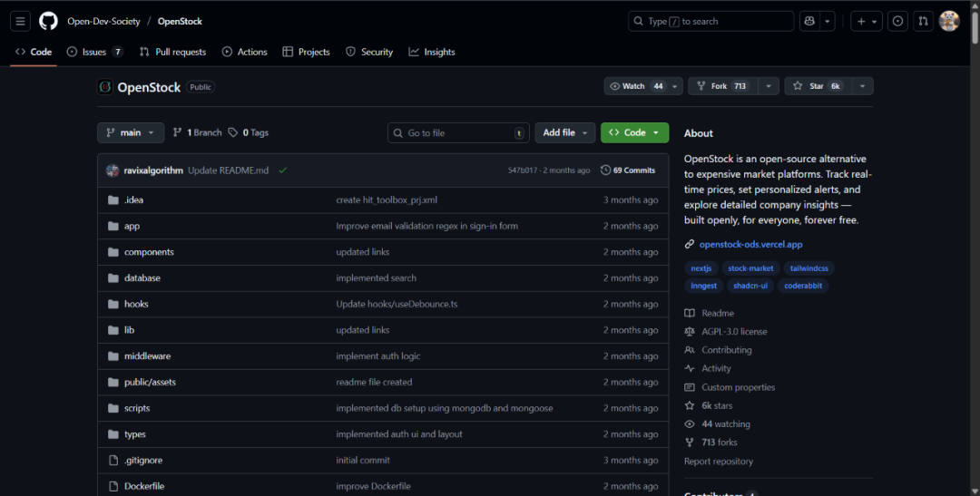Expand the Copilot dropdown arrow in header
Screen dimensions: 980x496
(x=828, y=21)
